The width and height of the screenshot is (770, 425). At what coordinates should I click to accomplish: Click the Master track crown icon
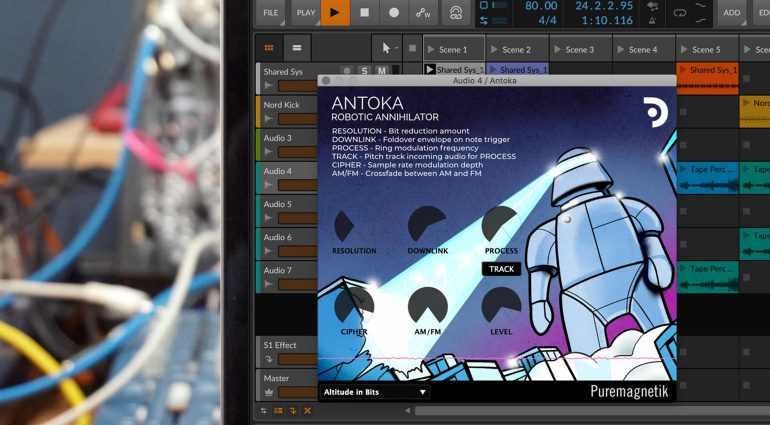tap(269, 392)
